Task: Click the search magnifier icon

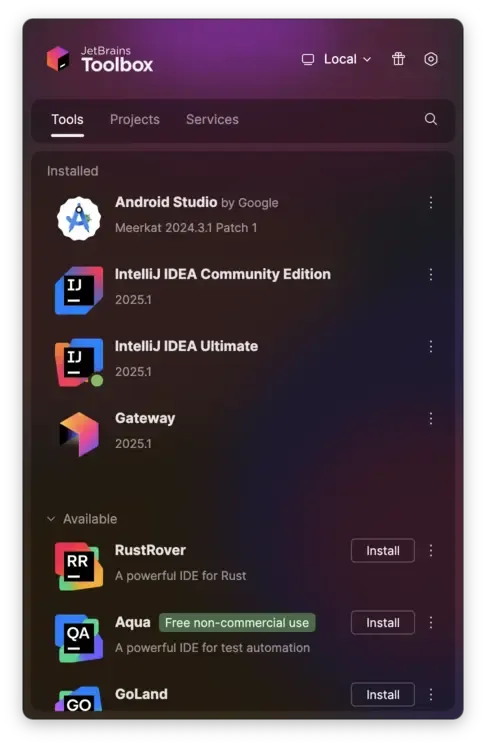Action: point(430,119)
